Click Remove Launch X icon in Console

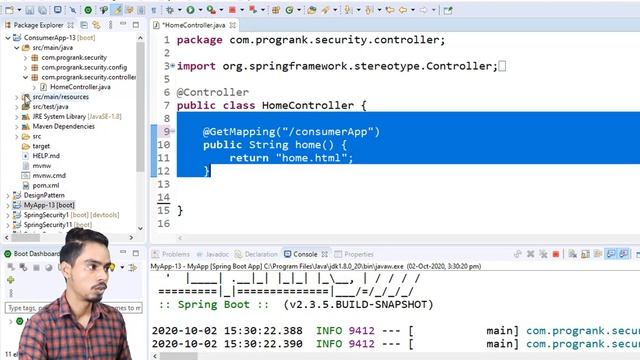tap(530, 254)
